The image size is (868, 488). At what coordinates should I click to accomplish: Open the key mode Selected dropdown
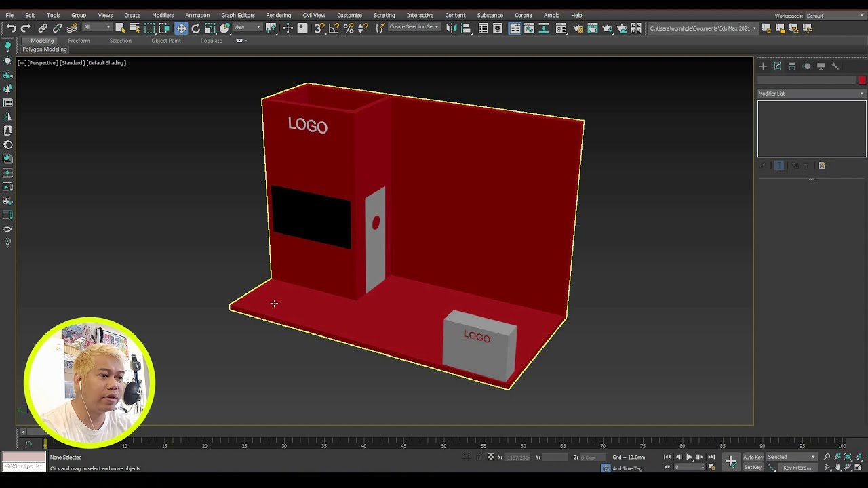tap(791, 457)
